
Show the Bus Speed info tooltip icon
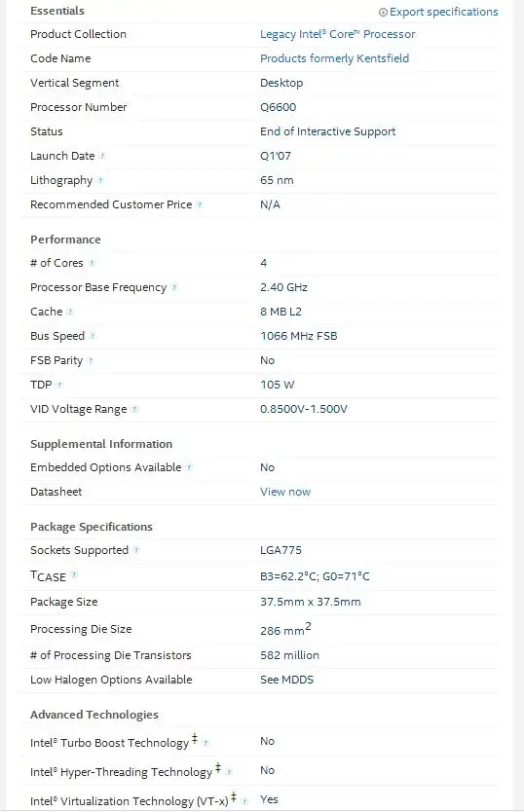(x=93, y=336)
